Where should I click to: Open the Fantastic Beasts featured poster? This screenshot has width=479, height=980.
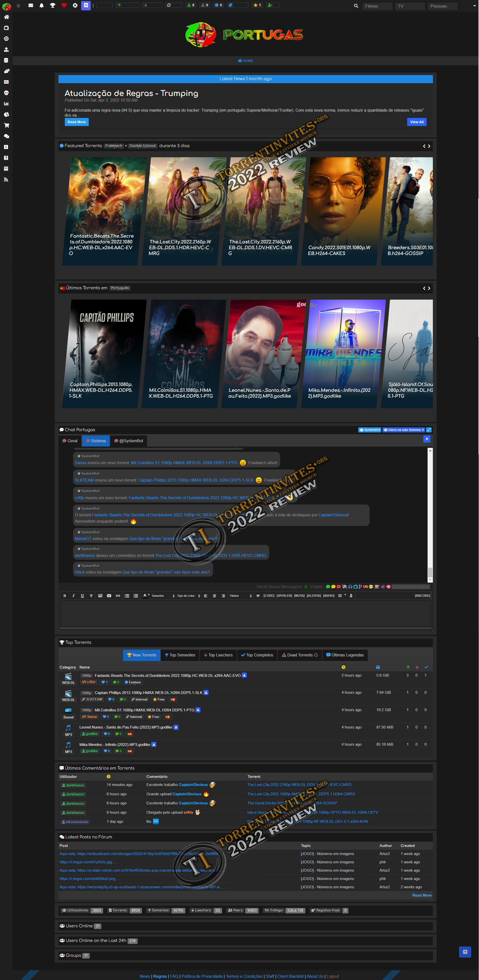104,211
